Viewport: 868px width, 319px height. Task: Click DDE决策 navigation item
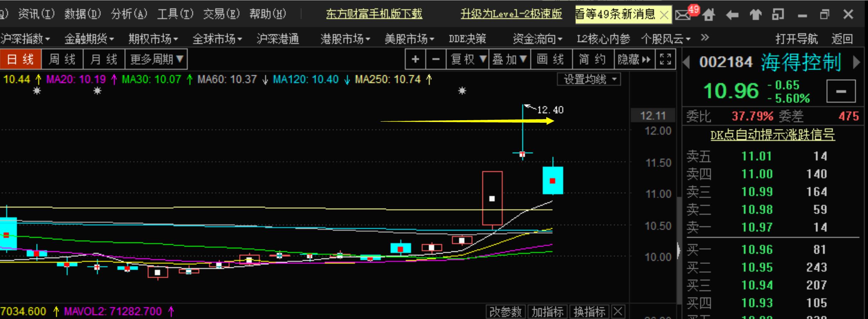point(467,38)
